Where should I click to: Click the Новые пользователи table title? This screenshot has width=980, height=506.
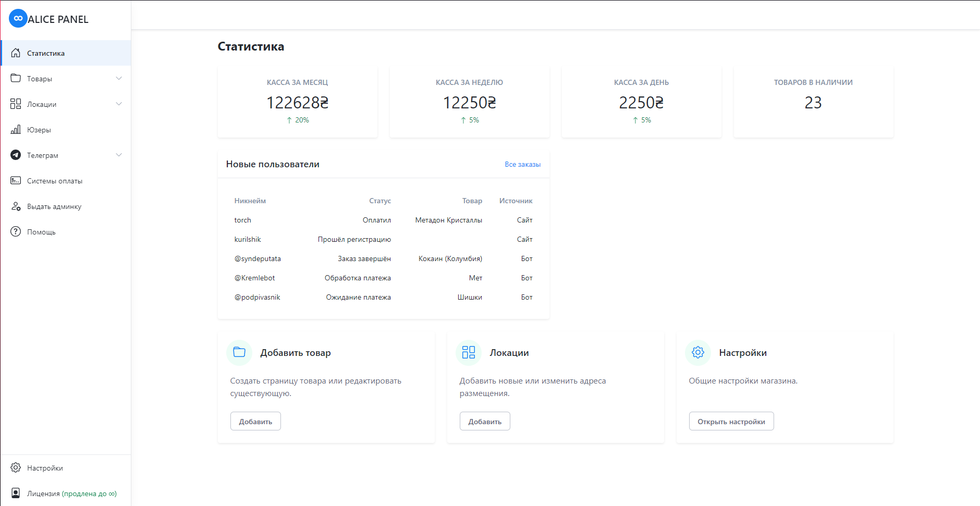pos(273,164)
